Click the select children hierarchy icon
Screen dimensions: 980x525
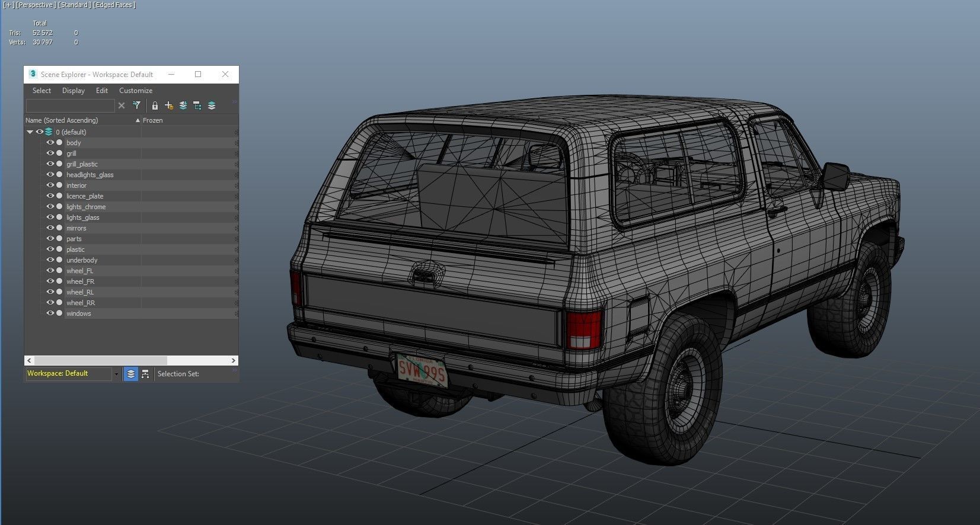pyautogui.click(x=197, y=105)
